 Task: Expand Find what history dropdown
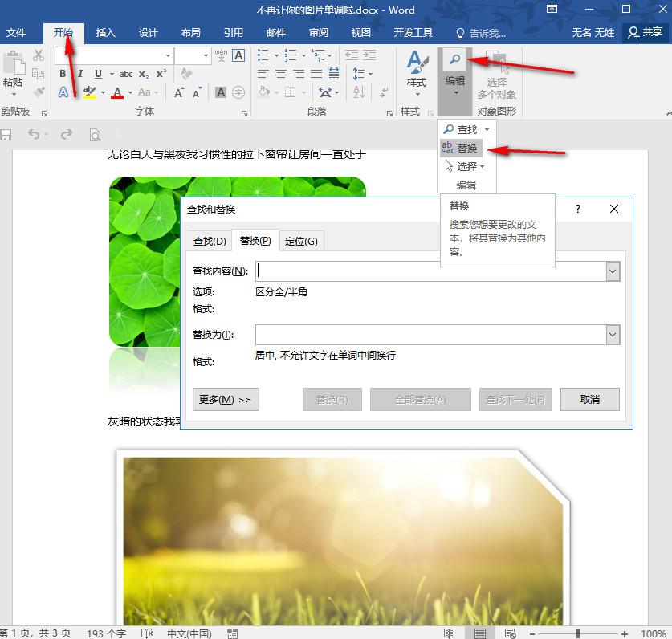[x=613, y=271]
